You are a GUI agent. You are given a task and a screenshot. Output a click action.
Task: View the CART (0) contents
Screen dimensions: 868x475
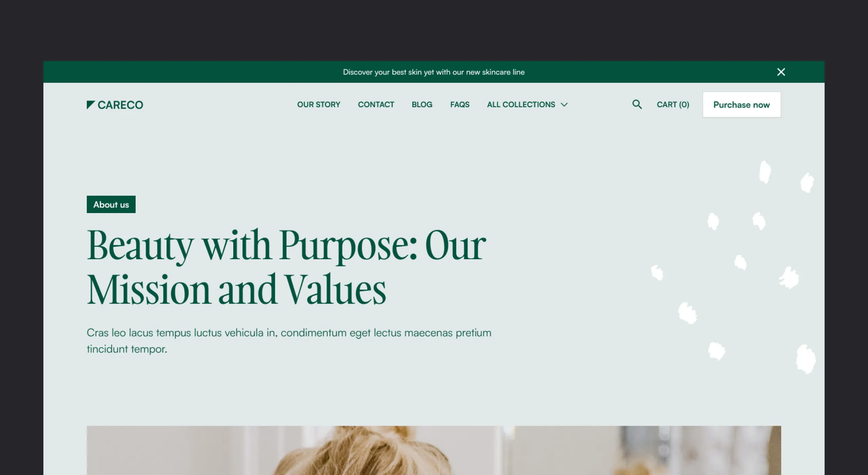pos(673,104)
